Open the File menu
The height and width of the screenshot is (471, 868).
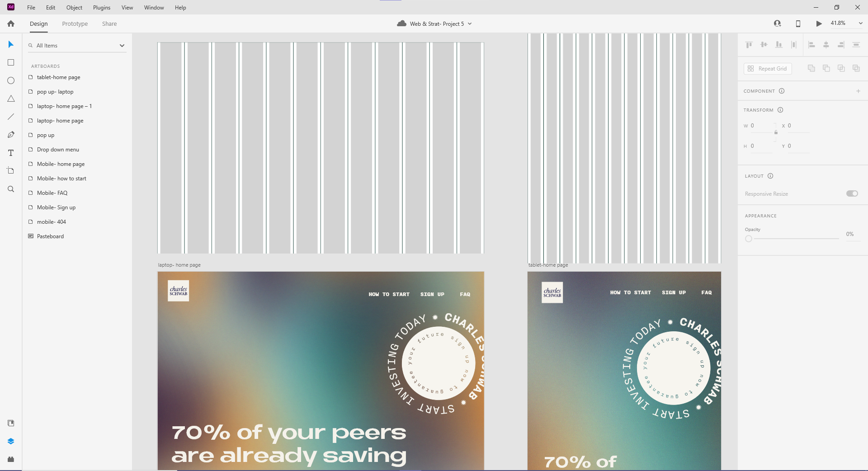(x=31, y=8)
